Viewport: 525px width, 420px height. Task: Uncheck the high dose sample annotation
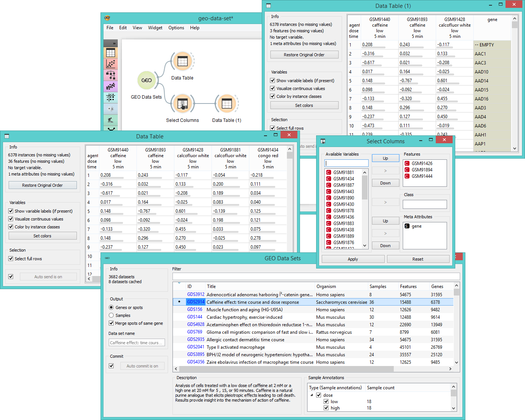point(326,408)
